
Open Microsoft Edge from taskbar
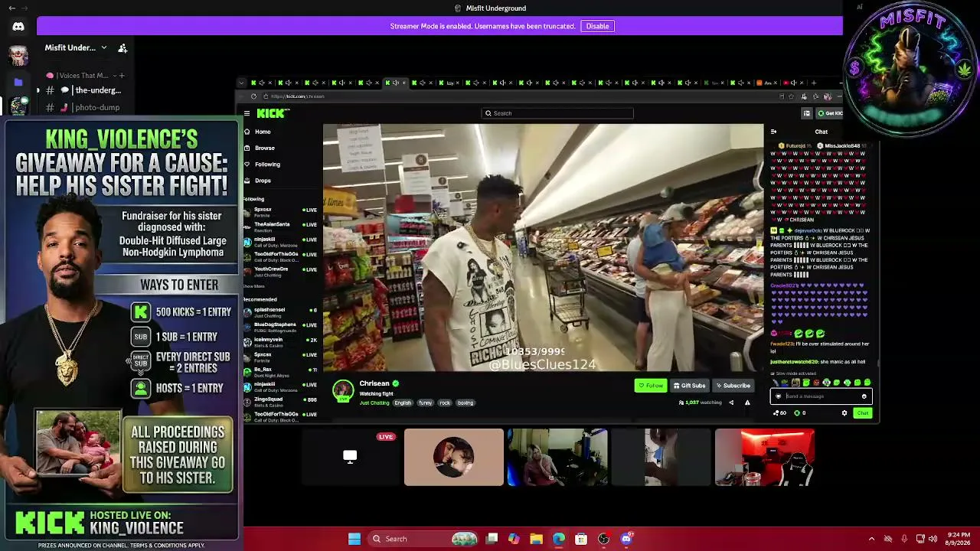tap(559, 539)
